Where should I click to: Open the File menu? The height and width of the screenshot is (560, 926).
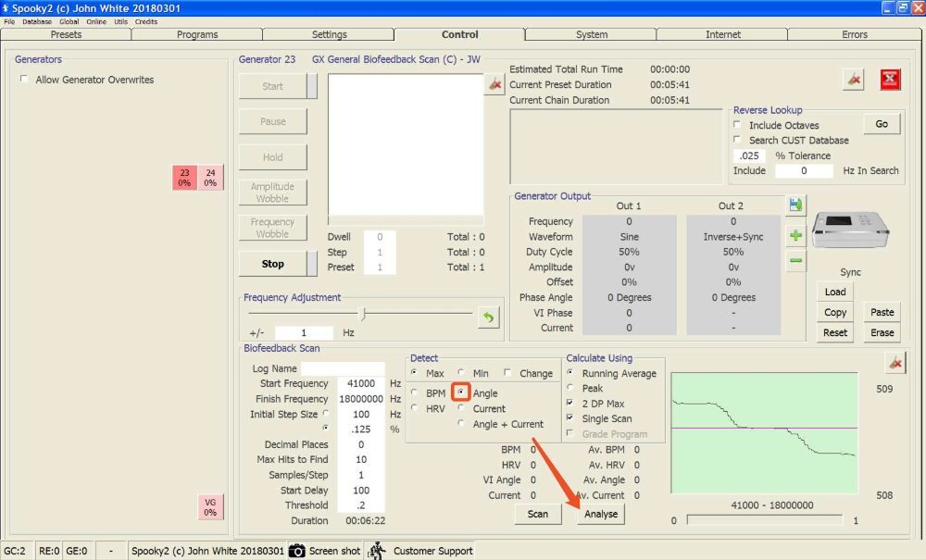click(x=9, y=21)
